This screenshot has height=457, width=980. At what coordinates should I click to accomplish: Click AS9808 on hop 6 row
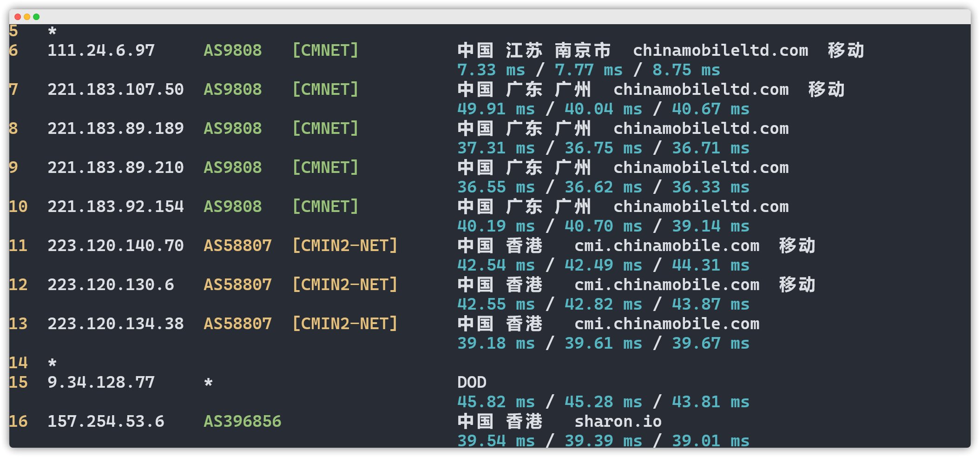pyautogui.click(x=233, y=50)
